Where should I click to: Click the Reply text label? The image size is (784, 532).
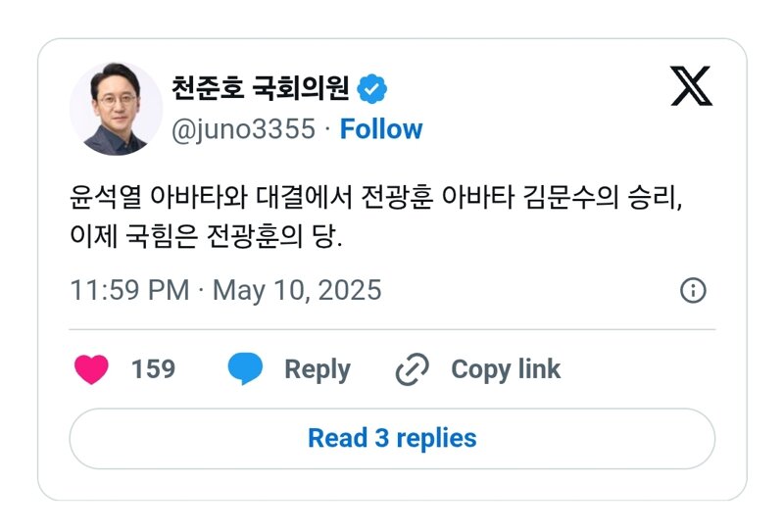pyautogui.click(x=318, y=370)
